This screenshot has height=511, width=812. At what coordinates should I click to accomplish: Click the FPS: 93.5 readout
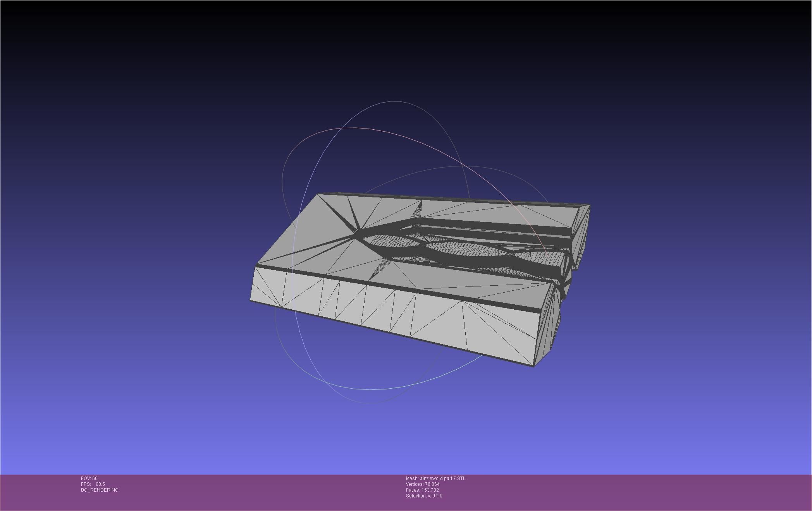point(93,484)
